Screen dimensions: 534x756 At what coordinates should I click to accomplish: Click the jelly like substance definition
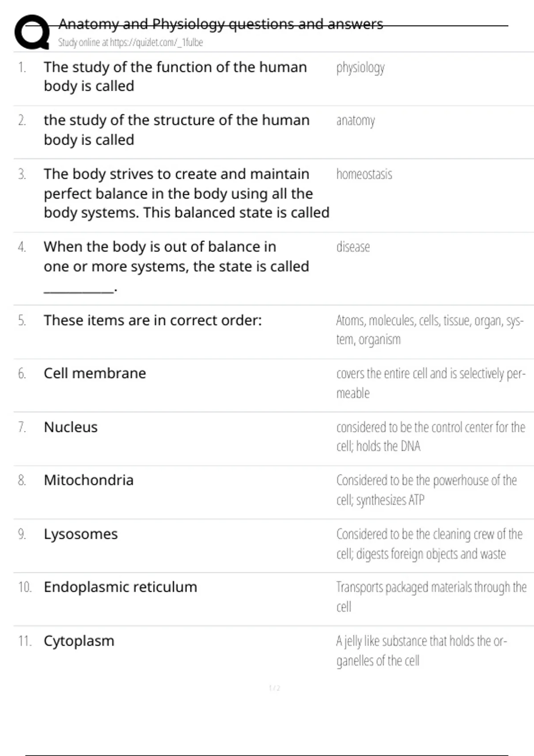(421, 651)
